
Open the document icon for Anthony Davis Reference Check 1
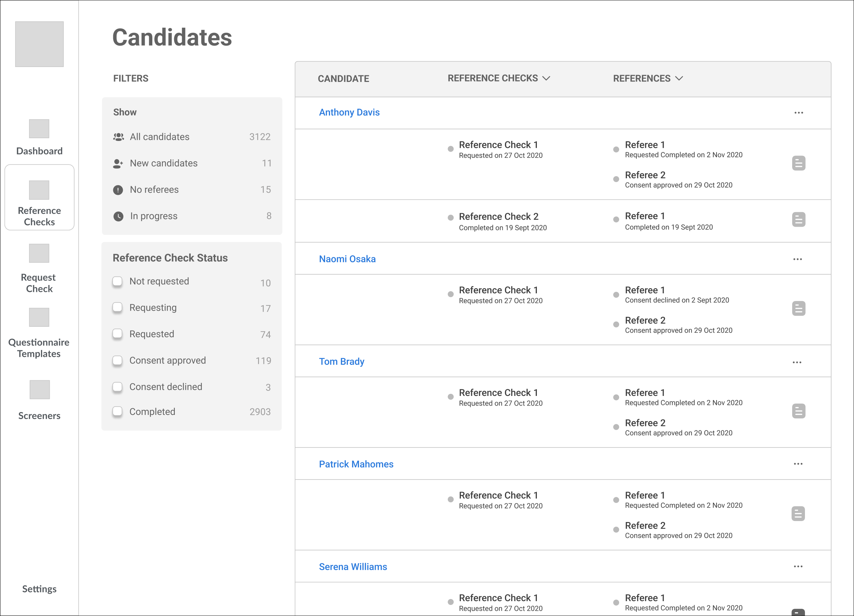click(798, 163)
